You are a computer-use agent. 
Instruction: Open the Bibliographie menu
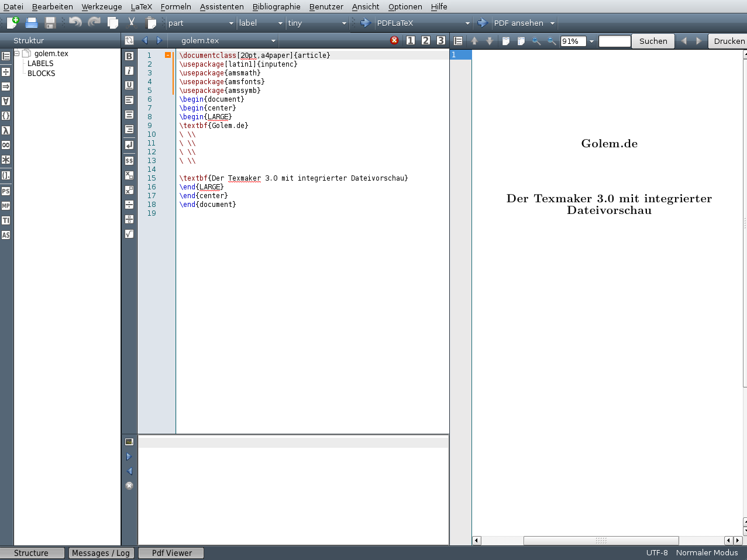tap(276, 6)
